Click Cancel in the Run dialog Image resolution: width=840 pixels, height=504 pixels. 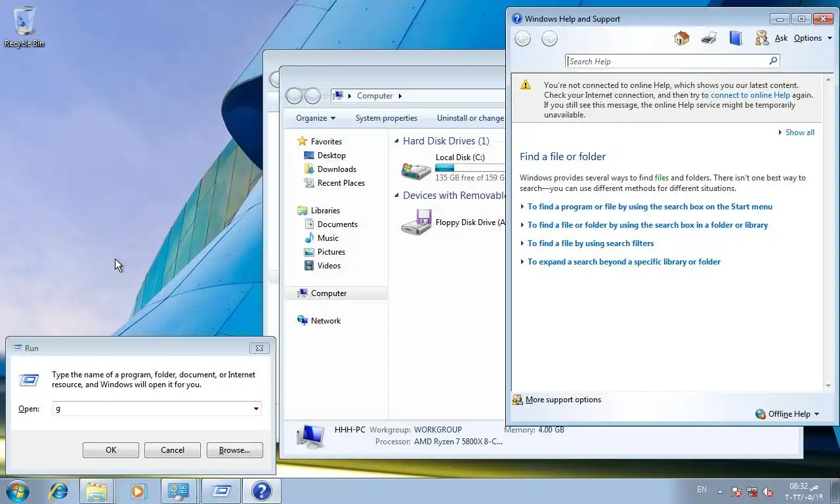173,450
